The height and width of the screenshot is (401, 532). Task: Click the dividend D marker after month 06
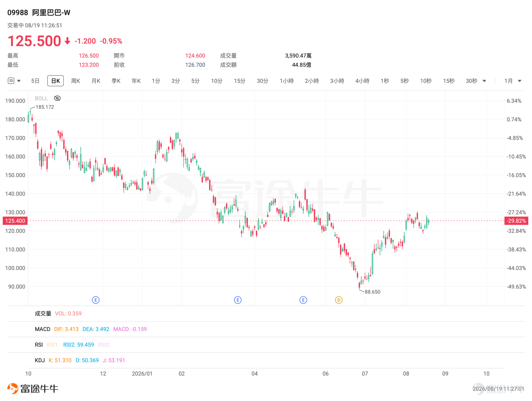pyautogui.click(x=338, y=300)
